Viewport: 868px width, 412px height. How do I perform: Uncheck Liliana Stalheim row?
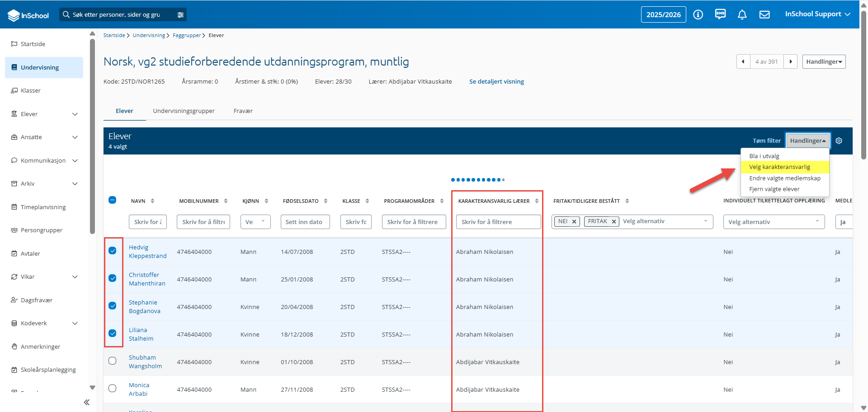pyautogui.click(x=113, y=333)
